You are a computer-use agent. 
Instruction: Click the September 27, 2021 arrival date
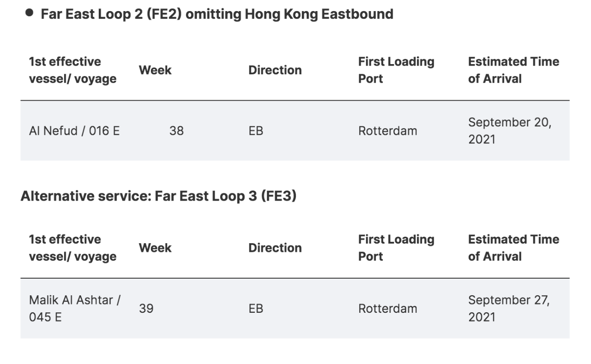(509, 309)
